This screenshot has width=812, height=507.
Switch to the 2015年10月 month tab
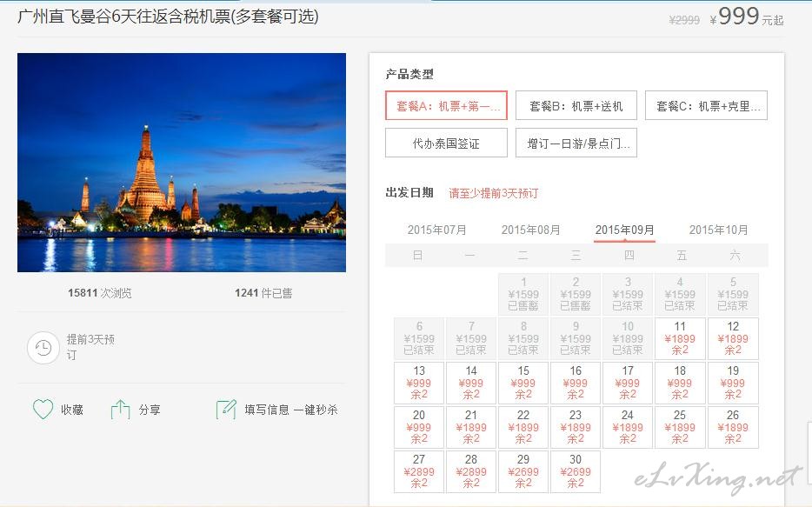click(x=718, y=230)
